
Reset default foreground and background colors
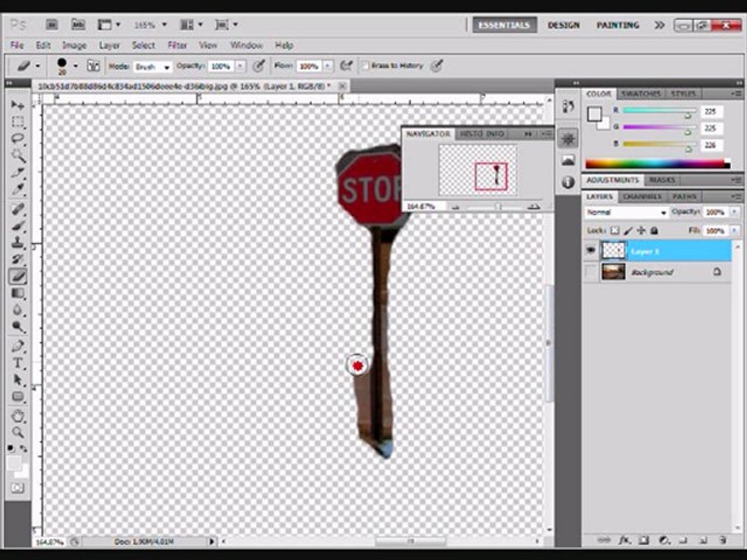pos(11,448)
